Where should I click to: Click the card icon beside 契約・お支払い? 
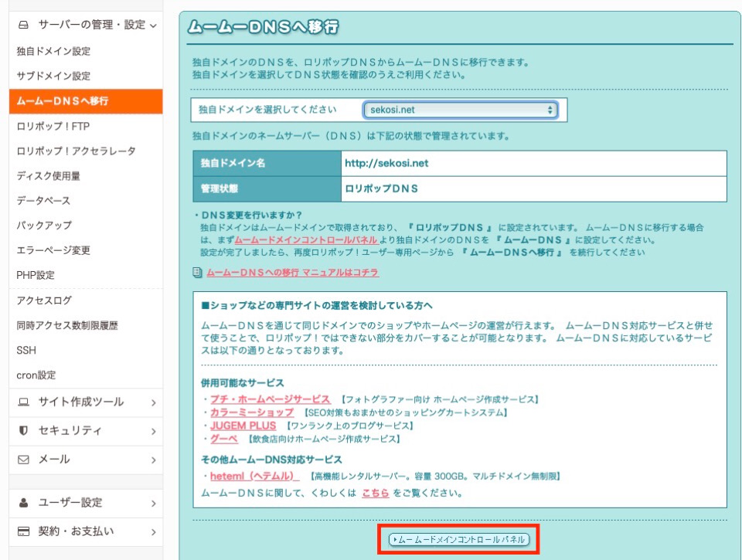tap(23, 531)
